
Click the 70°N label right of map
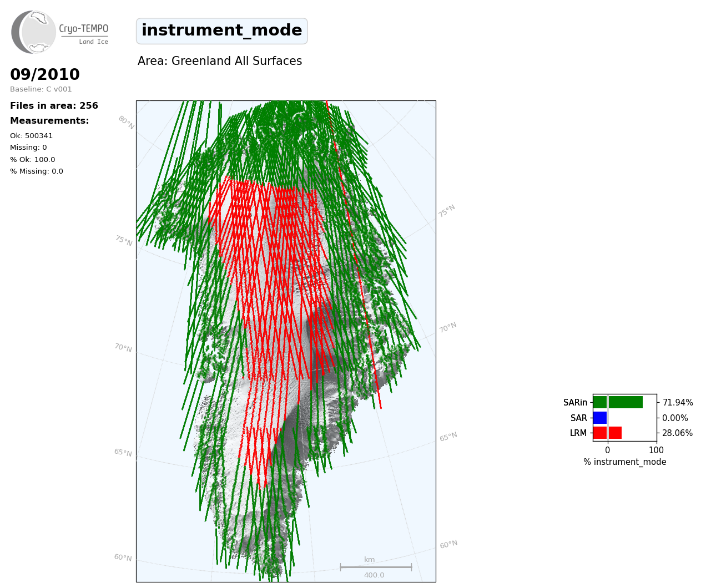(x=448, y=327)
